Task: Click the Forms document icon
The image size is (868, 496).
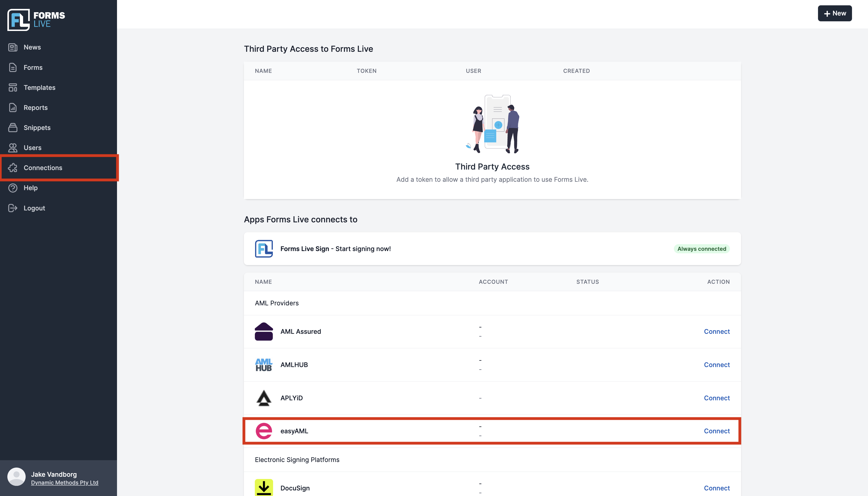Action: click(13, 68)
